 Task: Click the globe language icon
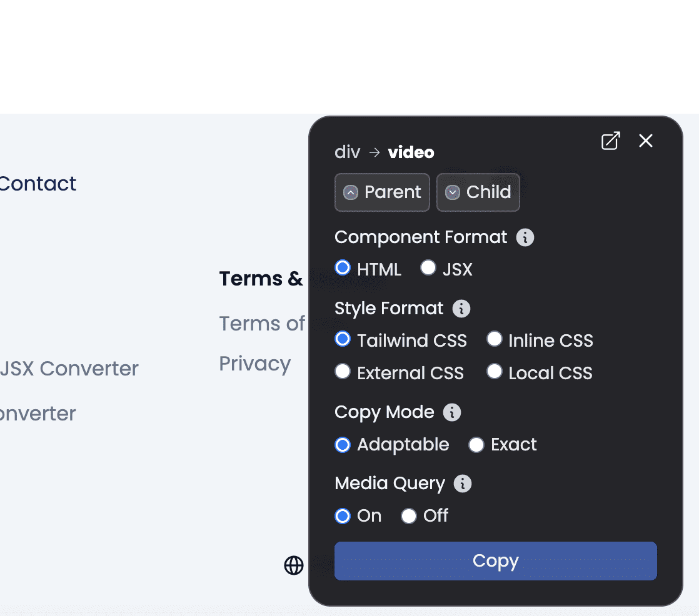coord(294,565)
